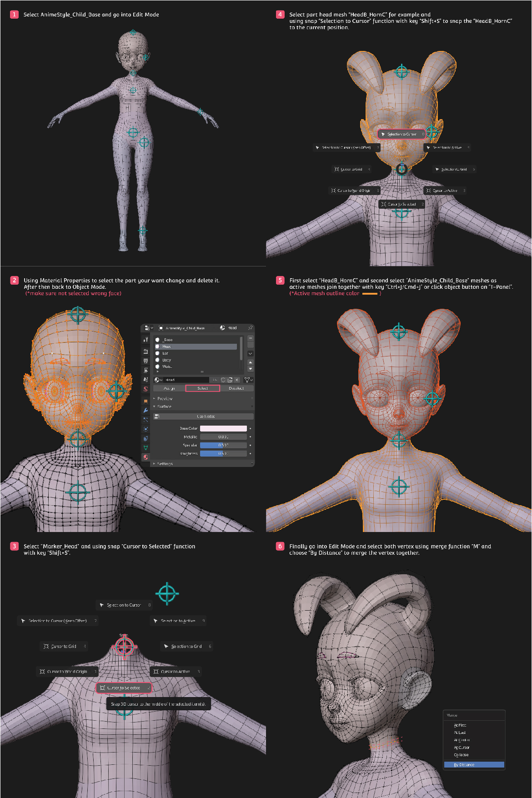The image size is (532, 798).
Task: Click the Specular 0.500 slider
Action: (223, 445)
